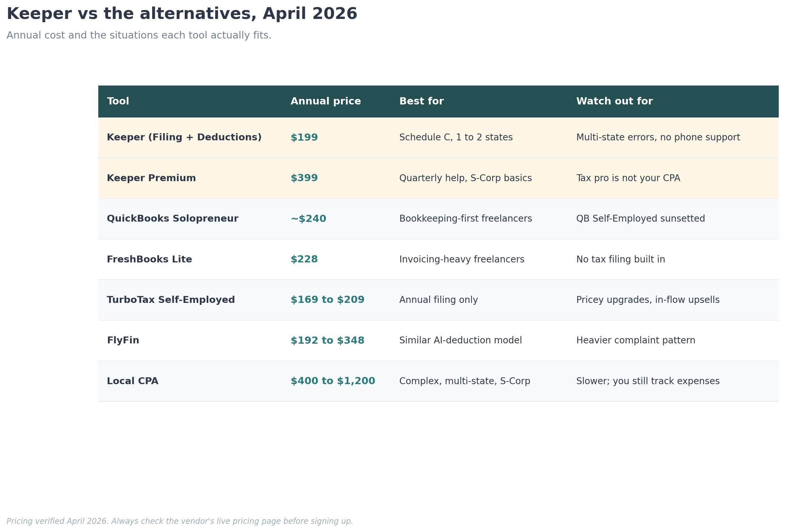Click the '$169 to $209' price cell
The image size is (799, 532).
coord(328,300)
